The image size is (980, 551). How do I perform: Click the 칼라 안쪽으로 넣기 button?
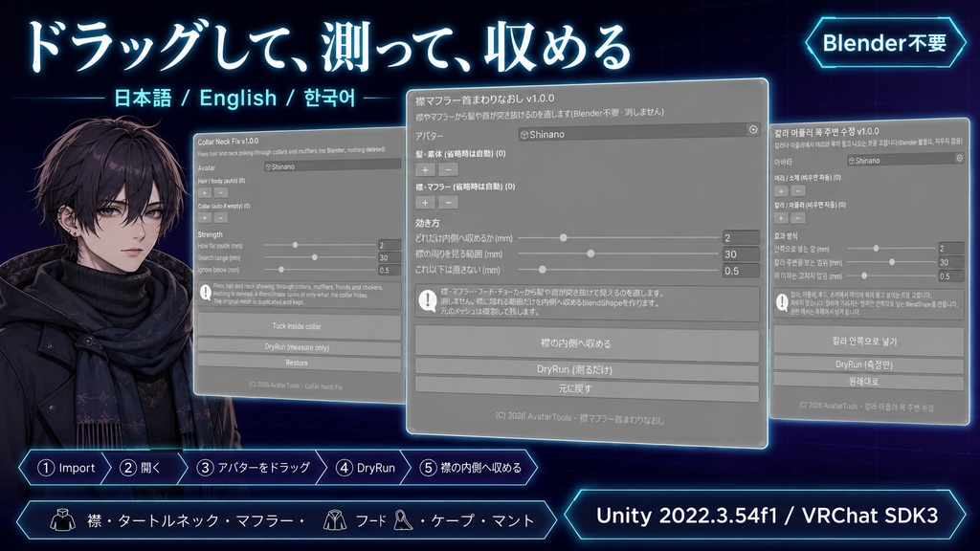coord(868,342)
